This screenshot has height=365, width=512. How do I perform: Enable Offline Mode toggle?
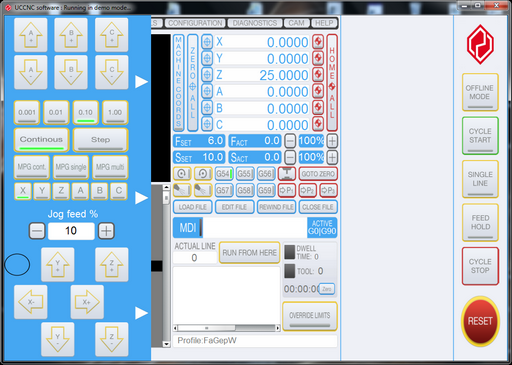click(x=480, y=92)
